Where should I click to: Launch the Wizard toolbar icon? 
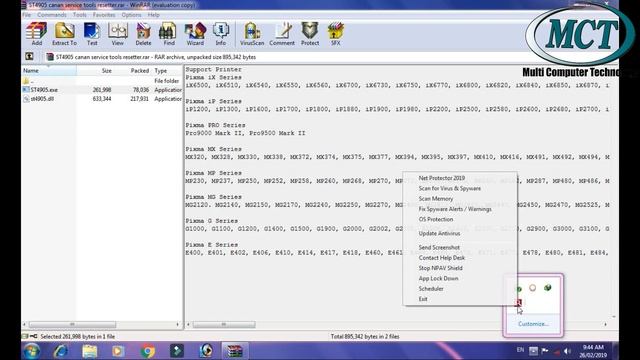195,34
